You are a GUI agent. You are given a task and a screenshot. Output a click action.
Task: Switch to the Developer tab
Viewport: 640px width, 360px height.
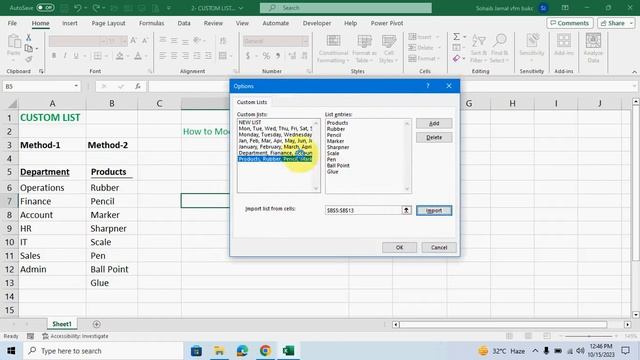coord(317,23)
